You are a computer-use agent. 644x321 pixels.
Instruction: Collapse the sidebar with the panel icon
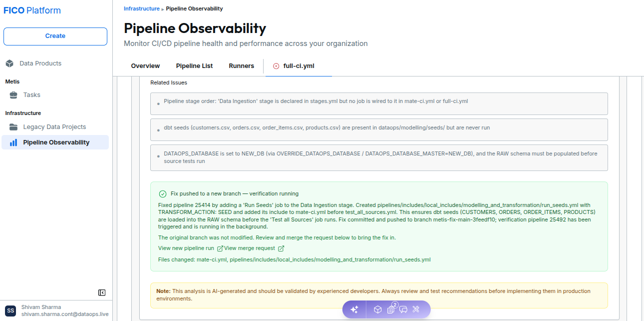tap(102, 292)
